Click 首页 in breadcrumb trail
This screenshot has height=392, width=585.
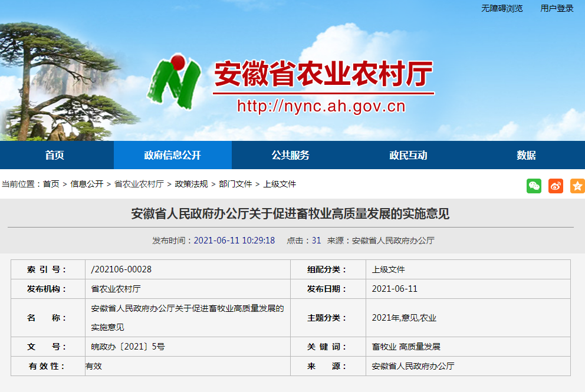(51, 184)
